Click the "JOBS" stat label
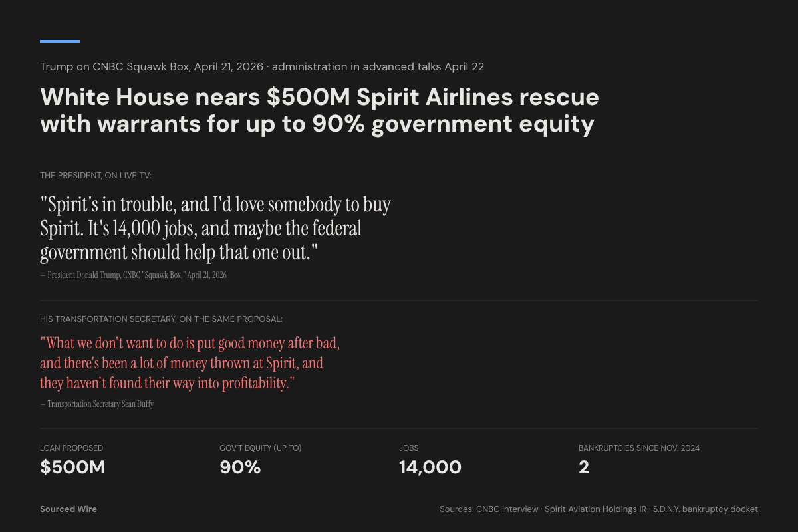Viewport: 798px width, 532px height. (408, 448)
